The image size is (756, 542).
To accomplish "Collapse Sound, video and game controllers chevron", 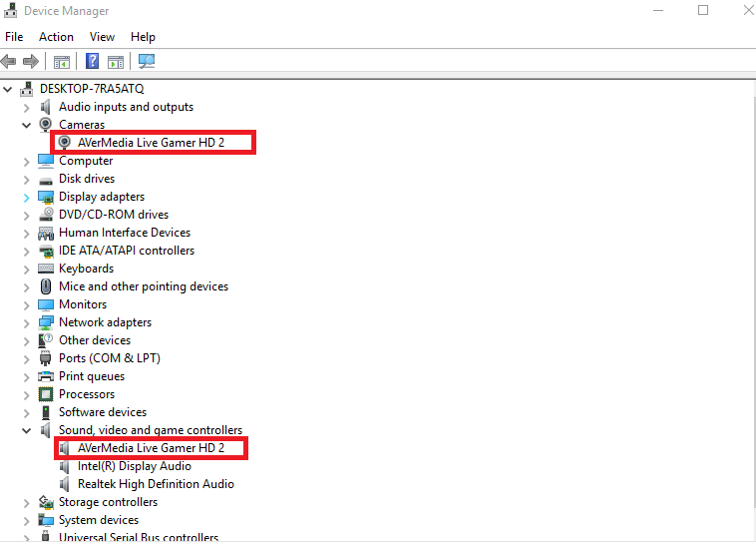I will pos(27,430).
